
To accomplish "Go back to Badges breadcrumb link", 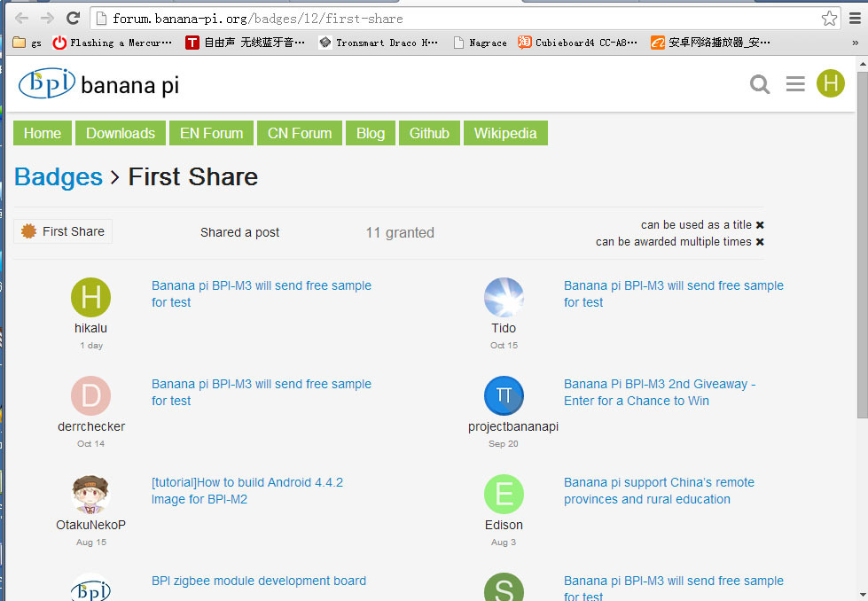I will 59,177.
